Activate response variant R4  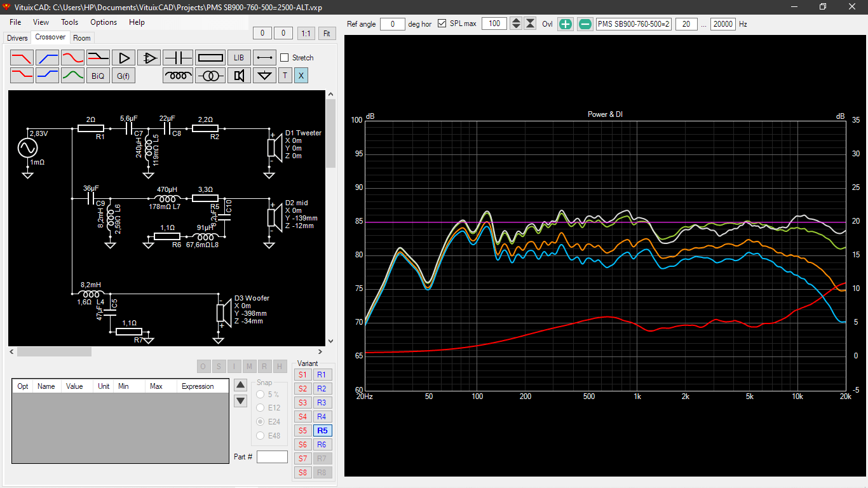[322, 417]
